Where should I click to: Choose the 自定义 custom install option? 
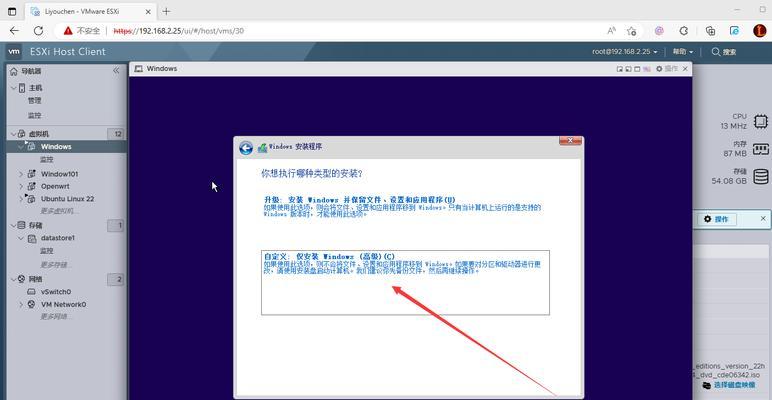click(x=405, y=282)
